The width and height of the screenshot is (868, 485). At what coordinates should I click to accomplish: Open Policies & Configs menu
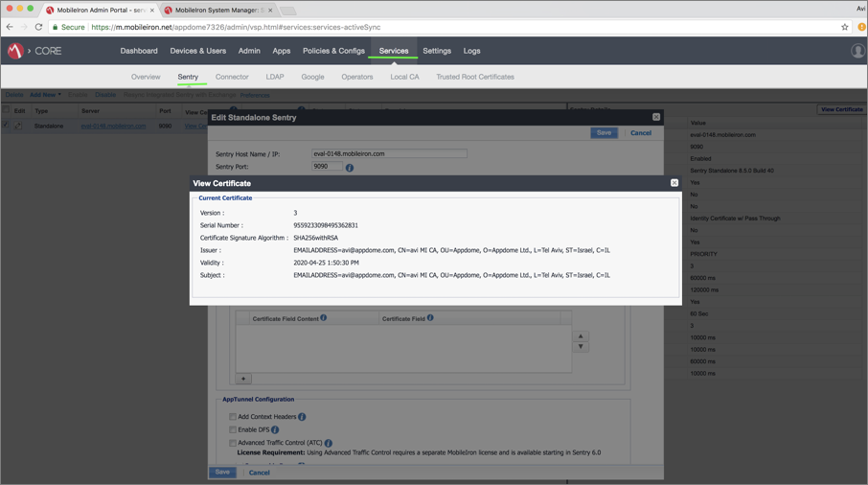pyautogui.click(x=333, y=51)
